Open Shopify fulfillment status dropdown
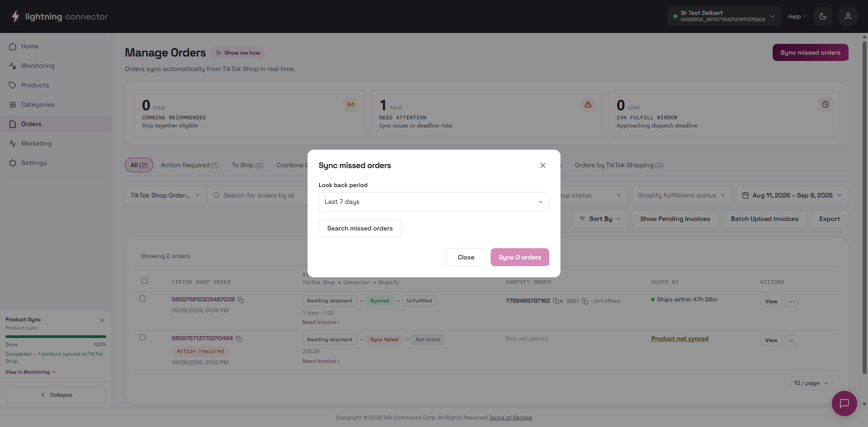 (681, 195)
